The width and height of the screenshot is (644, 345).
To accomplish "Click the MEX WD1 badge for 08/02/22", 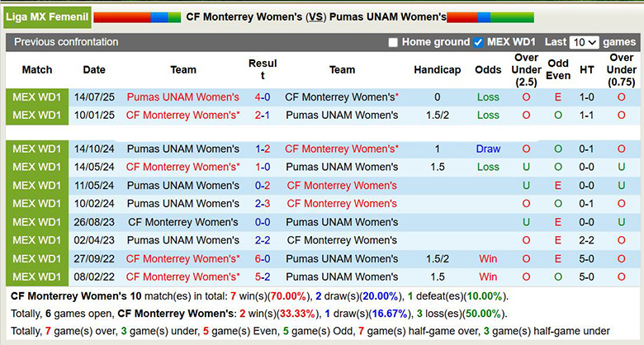I will [36, 277].
